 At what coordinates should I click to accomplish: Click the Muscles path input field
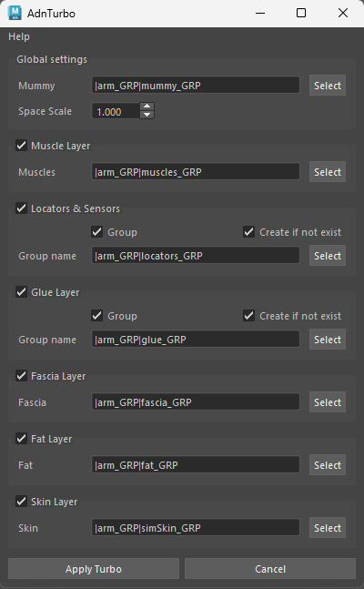tap(196, 172)
